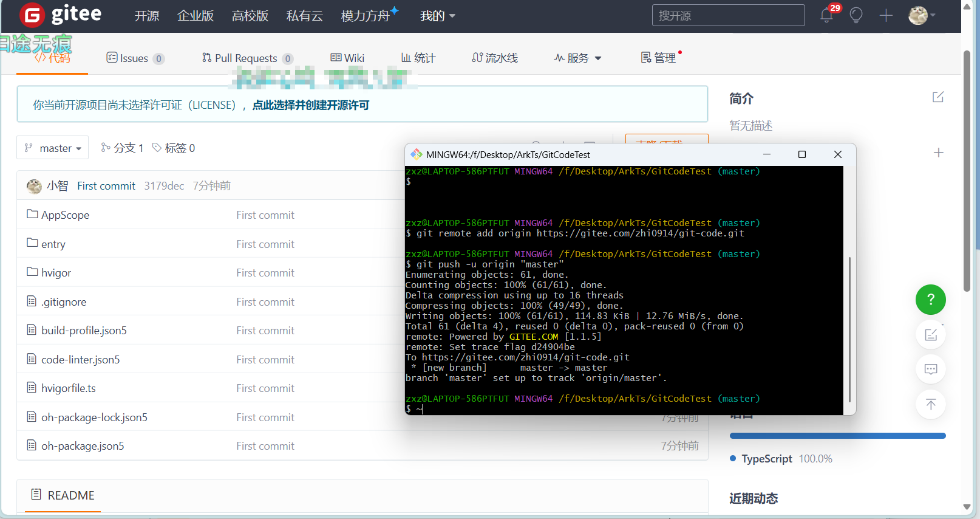Click the search 搜开源 input field
The height and width of the screenshot is (519, 980).
(x=729, y=15)
